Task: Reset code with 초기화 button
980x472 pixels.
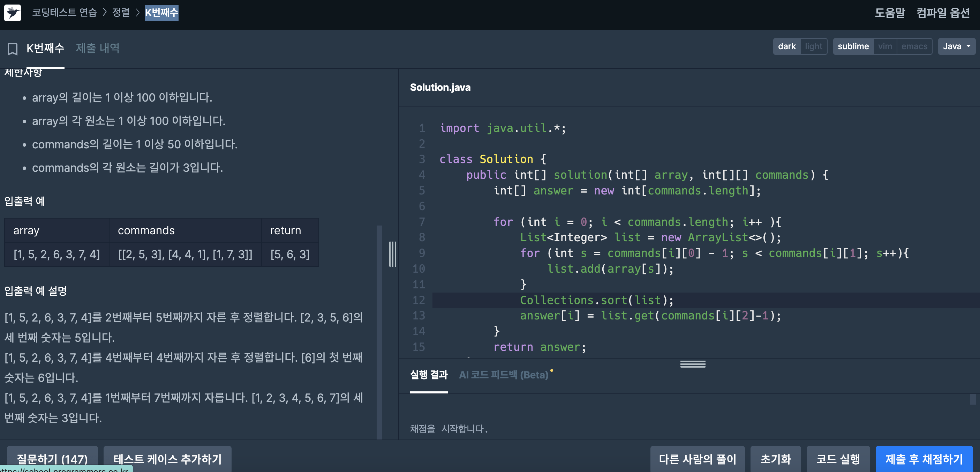Action: (x=775, y=459)
